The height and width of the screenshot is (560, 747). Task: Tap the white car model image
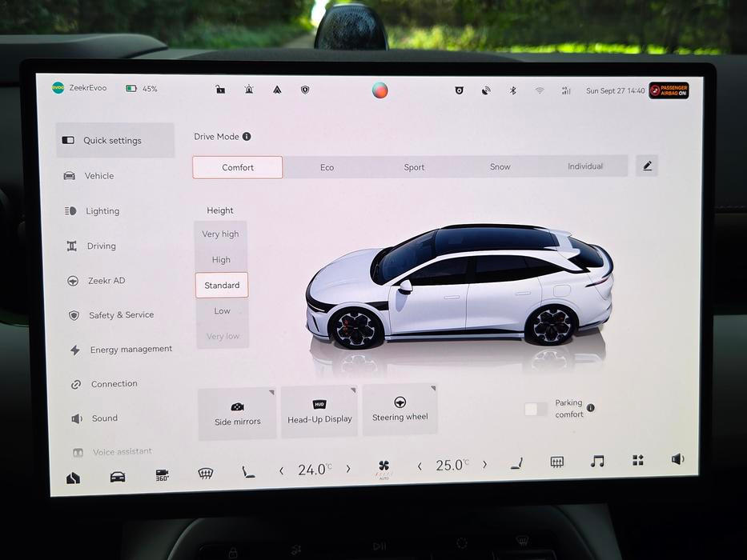click(460, 287)
